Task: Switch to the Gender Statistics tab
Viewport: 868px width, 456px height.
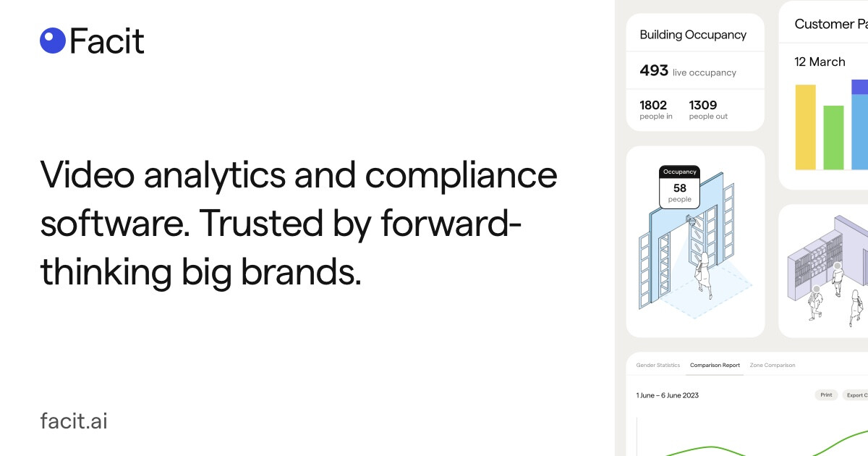Action: (x=658, y=366)
